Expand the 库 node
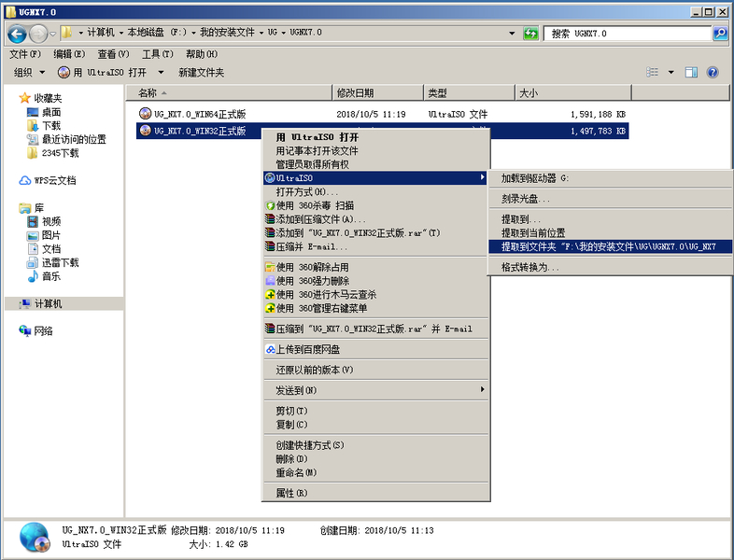Screen dimensions: 734x560 (32, 208)
